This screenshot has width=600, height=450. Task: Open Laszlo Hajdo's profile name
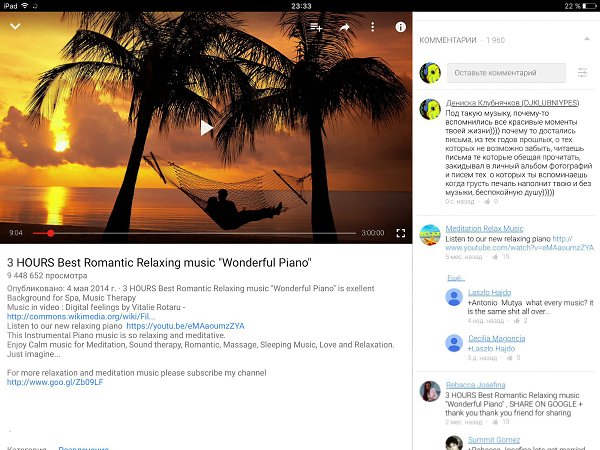(489, 292)
